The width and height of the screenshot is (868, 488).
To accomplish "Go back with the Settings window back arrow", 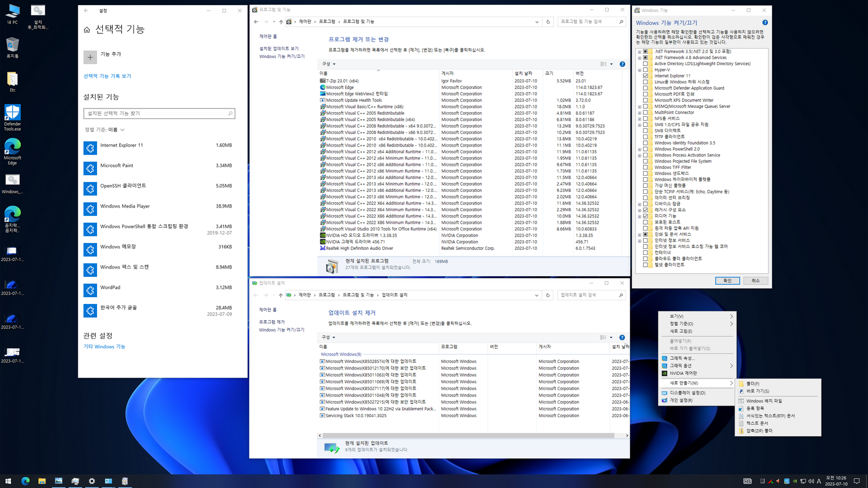I will [87, 10].
